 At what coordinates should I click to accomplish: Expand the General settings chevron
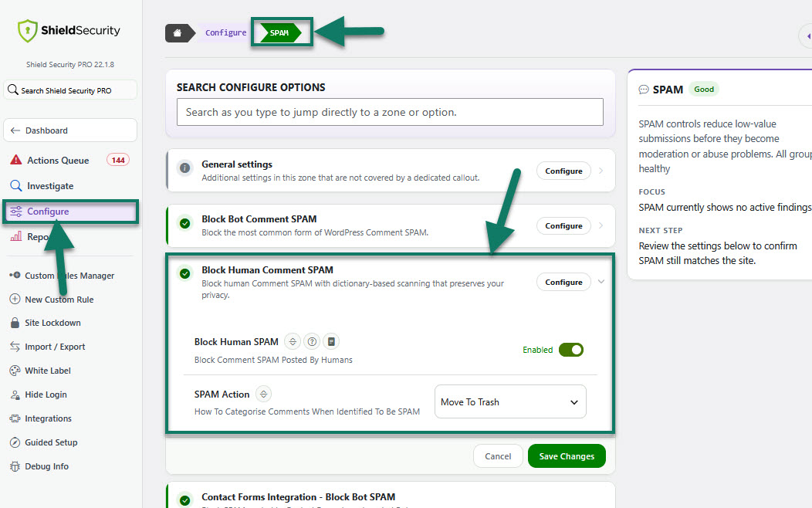point(601,171)
